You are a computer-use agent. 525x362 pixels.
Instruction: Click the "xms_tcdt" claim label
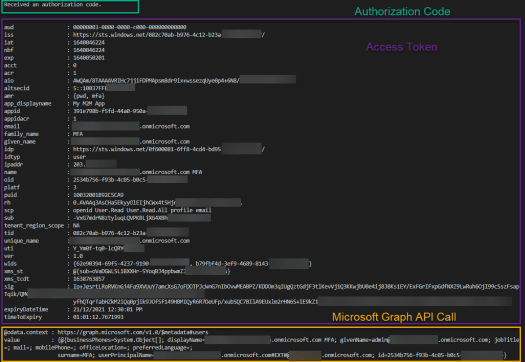coord(17,279)
